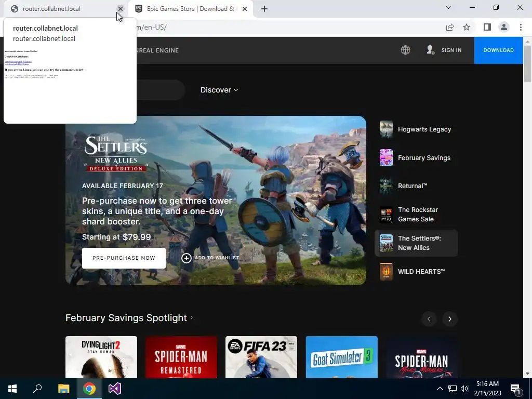
Task: Select WILD HEARTS in carousel list
Action: (x=416, y=271)
